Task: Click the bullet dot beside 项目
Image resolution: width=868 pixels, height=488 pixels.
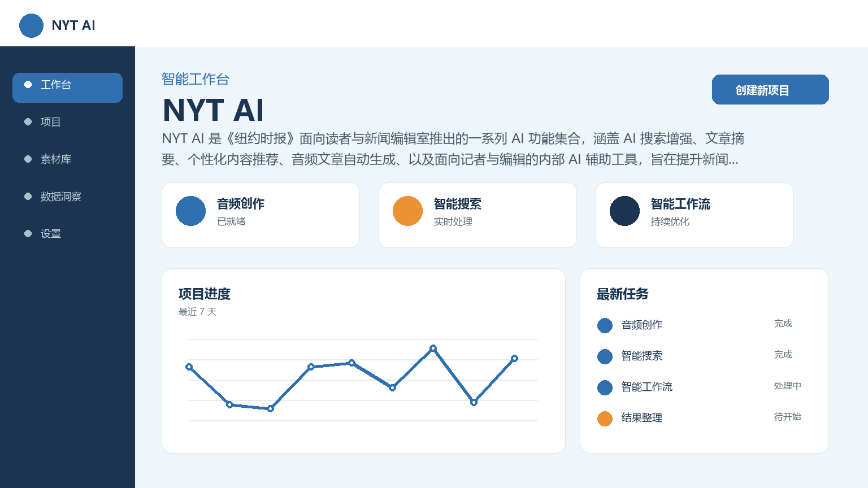Action: tap(28, 122)
